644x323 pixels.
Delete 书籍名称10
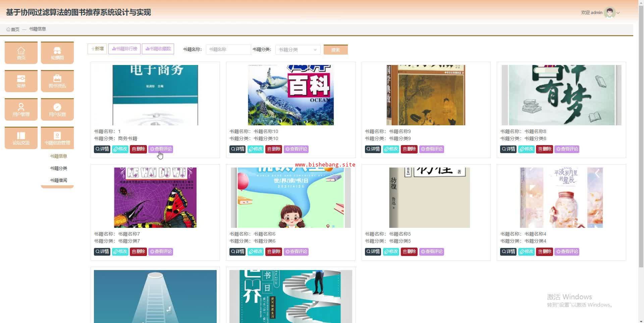(274, 149)
